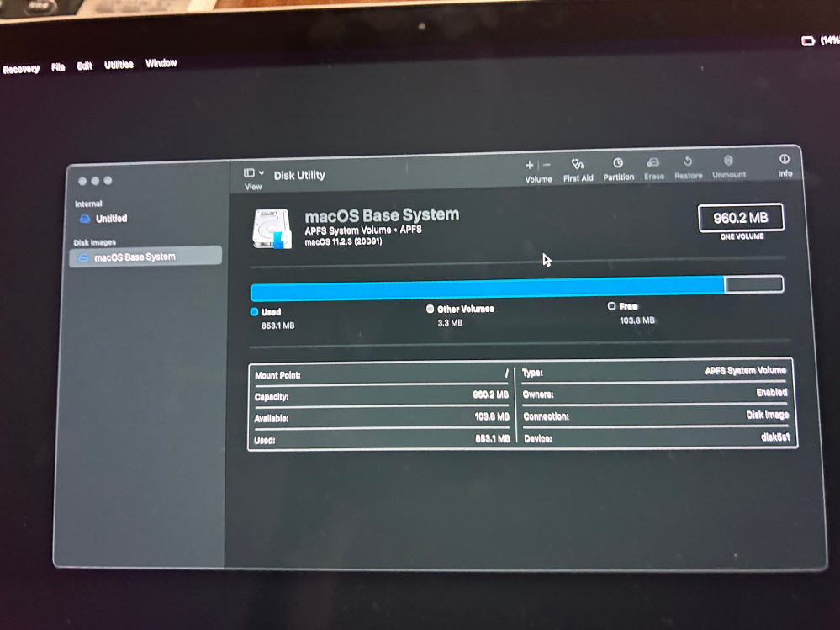Open the File menu

[x=58, y=67]
